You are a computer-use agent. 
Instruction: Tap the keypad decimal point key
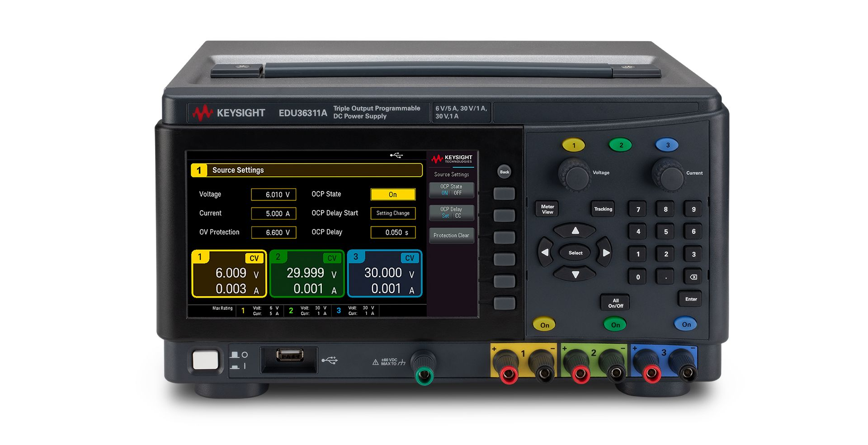(x=665, y=277)
